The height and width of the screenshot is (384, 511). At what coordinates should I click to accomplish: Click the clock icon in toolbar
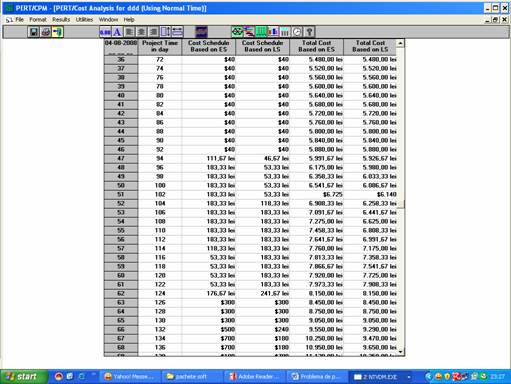click(x=297, y=32)
